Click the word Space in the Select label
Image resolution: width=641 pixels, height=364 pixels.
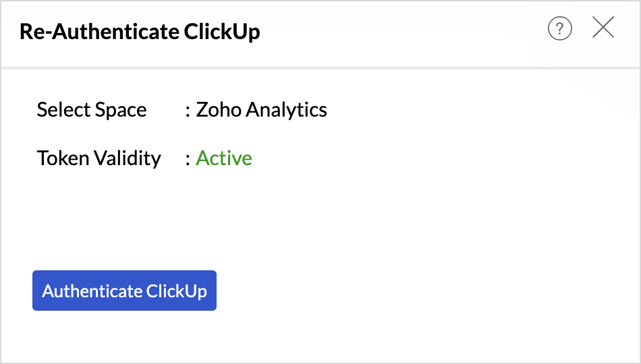[121, 110]
